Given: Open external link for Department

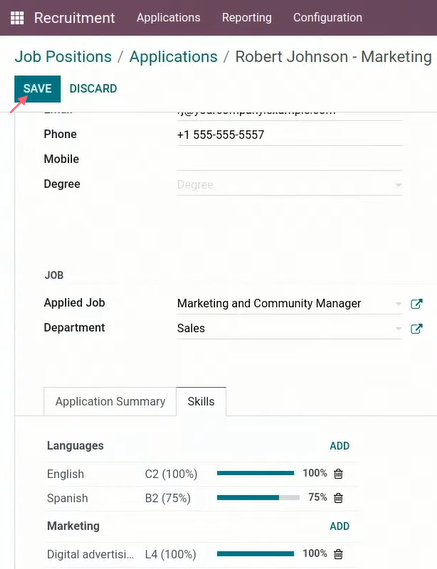Looking at the screenshot, I should [x=416, y=328].
